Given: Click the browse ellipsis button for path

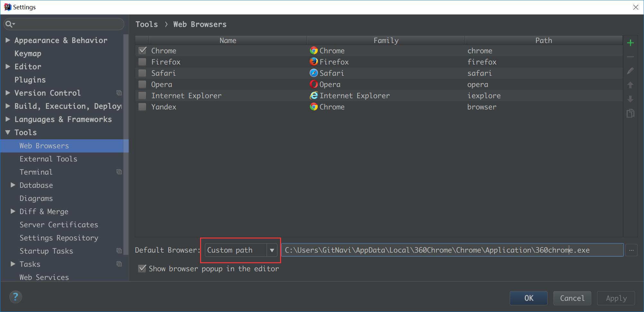Looking at the screenshot, I should point(631,250).
